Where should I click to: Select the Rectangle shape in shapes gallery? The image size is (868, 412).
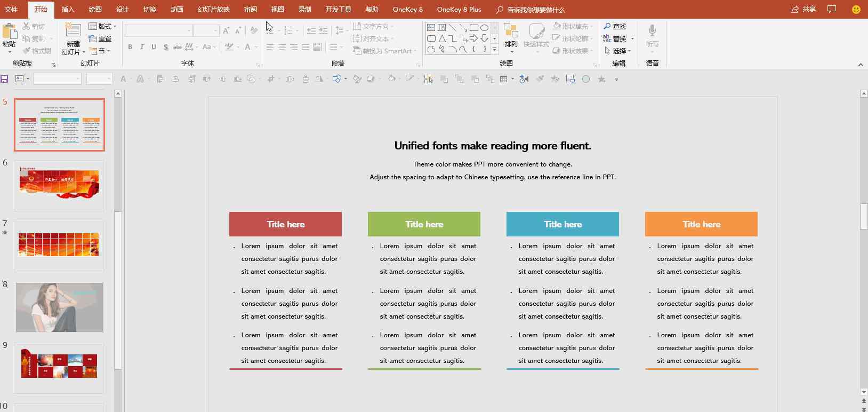pos(473,27)
